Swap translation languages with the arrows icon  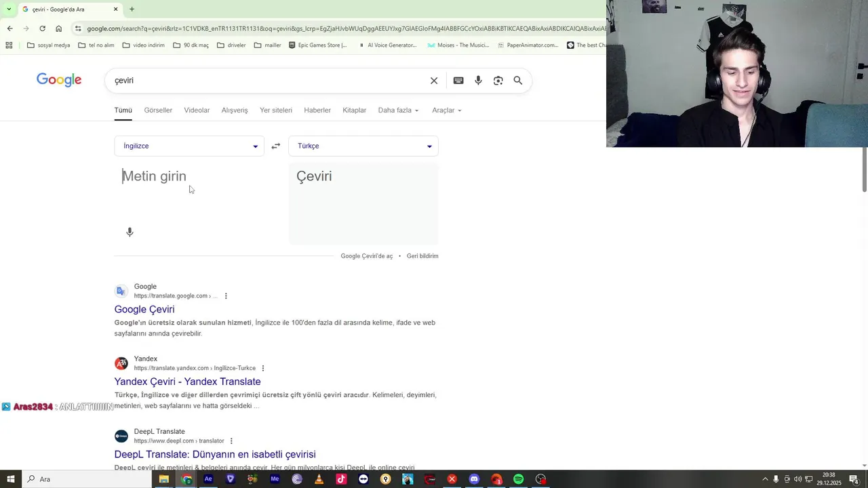(276, 146)
